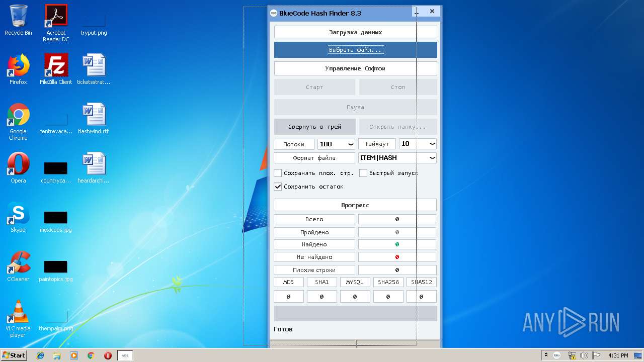
Task: Click the green Найдено value
Action: (x=397, y=244)
